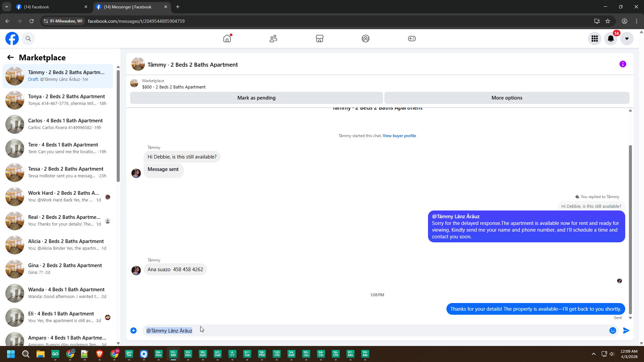Open the Work Hard 2 Beds conversation
Viewport: 644px width, 362px height.
(x=58, y=197)
